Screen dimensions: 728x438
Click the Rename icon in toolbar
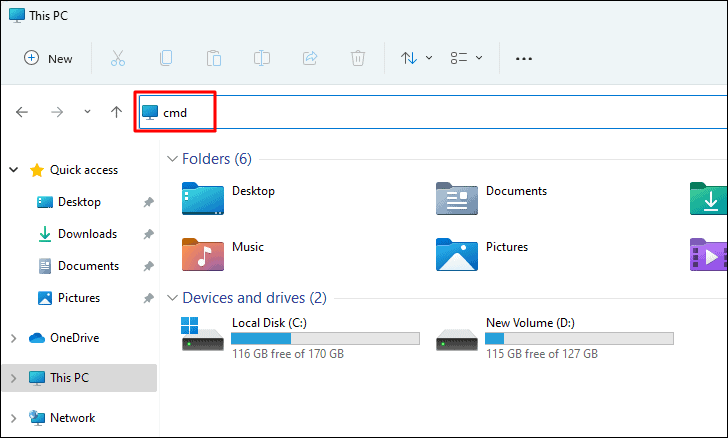(262, 59)
